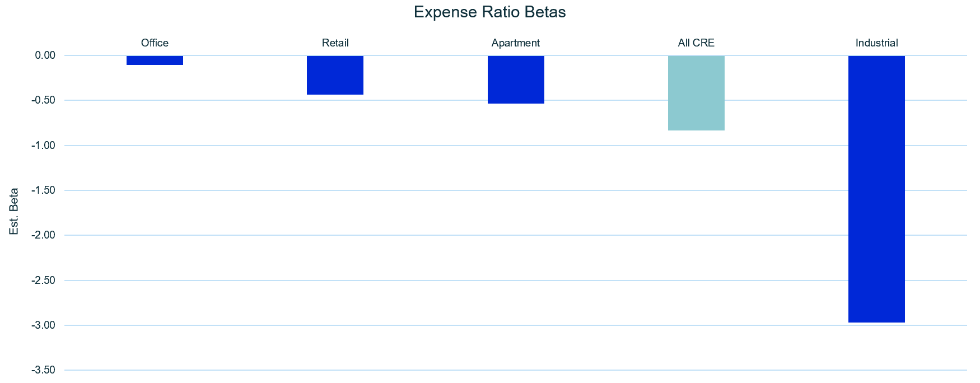Select the light teal All CRE bar

tap(696, 93)
